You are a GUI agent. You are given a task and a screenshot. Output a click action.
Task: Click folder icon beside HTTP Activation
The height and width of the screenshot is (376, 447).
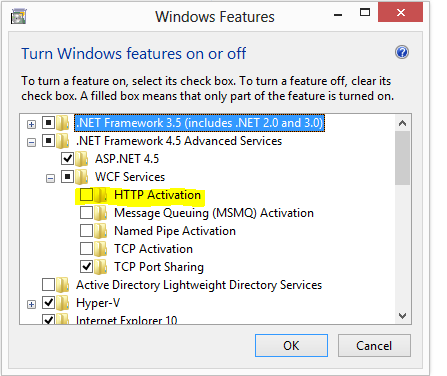tap(100, 195)
